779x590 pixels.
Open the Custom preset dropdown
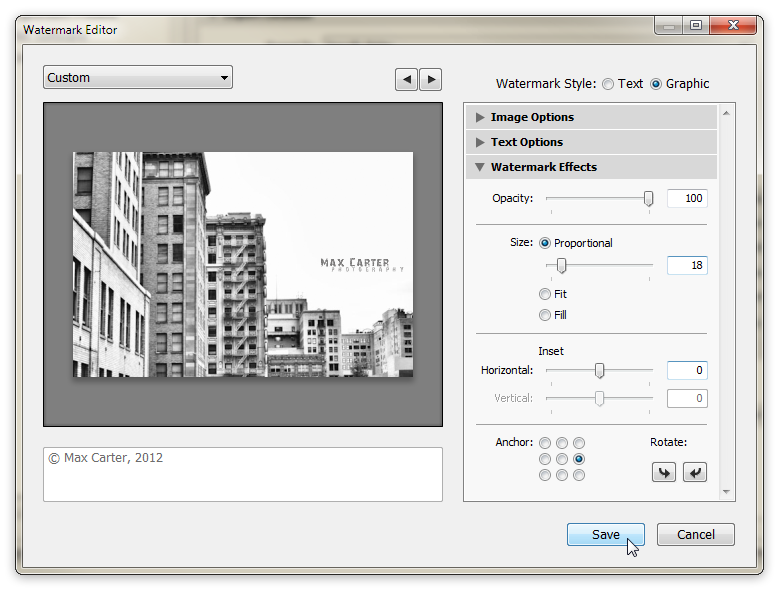[x=138, y=77]
